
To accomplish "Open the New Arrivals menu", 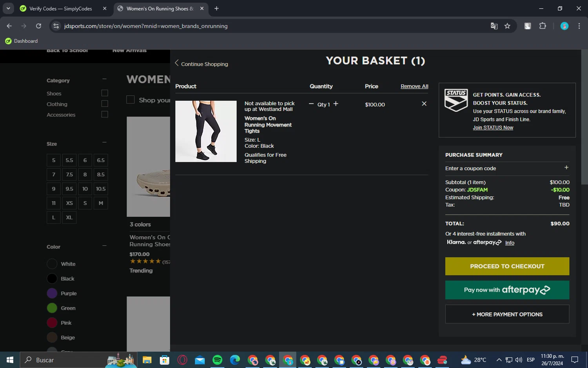I will point(129,51).
